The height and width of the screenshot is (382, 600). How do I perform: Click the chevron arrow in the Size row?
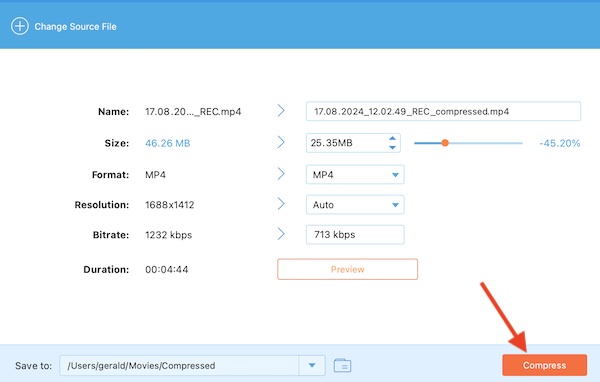281,142
